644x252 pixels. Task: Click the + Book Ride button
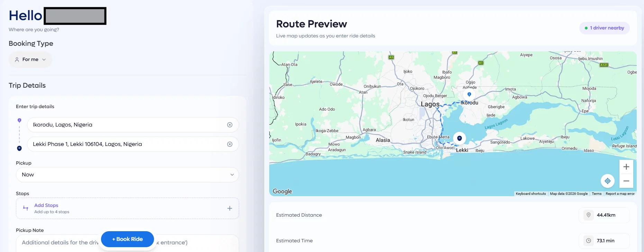127,239
